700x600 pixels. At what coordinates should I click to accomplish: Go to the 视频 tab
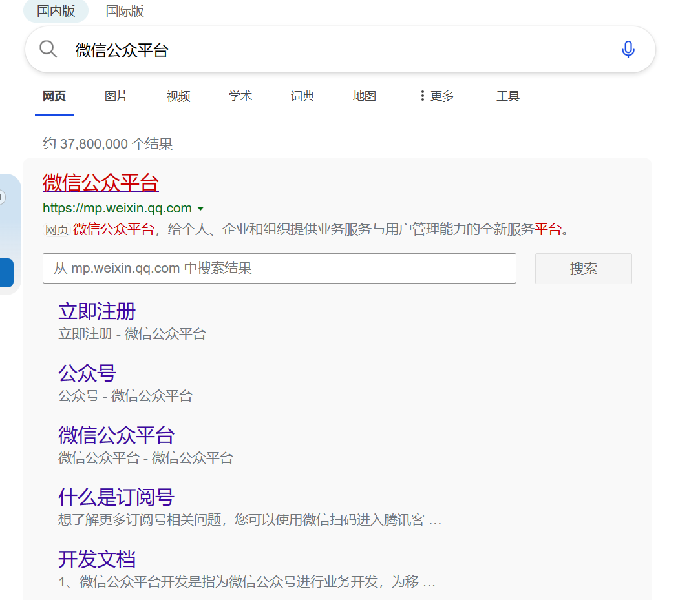[178, 96]
